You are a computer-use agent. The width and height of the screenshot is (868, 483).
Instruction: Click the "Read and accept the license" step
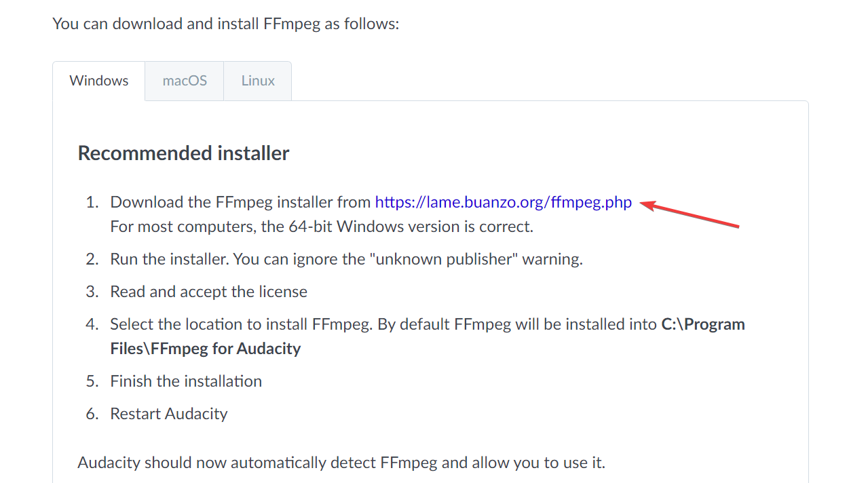(209, 292)
